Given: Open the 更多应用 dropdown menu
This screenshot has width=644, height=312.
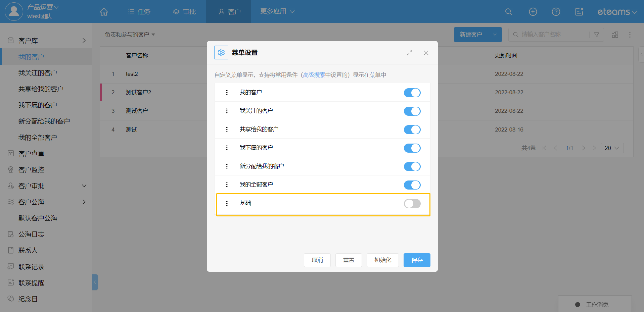Looking at the screenshot, I should click(277, 11).
